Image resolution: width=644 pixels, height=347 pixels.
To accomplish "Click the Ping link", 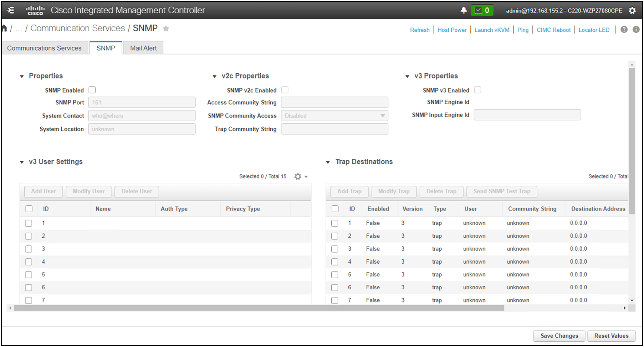I will click(x=523, y=30).
